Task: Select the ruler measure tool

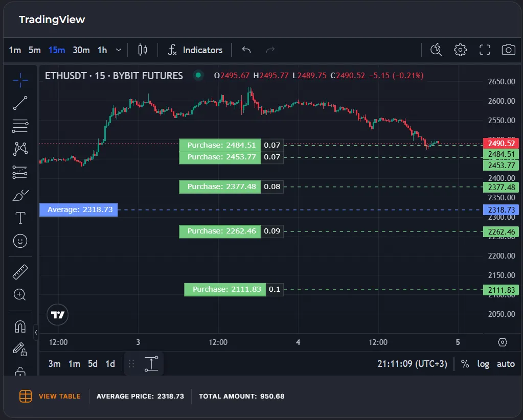Action: coord(20,272)
